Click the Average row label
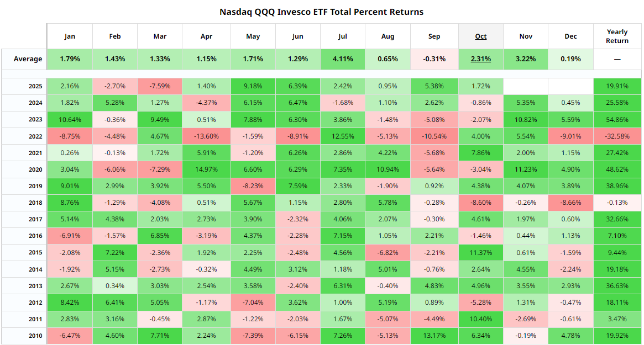This screenshot has width=644, height=345. 28,59
